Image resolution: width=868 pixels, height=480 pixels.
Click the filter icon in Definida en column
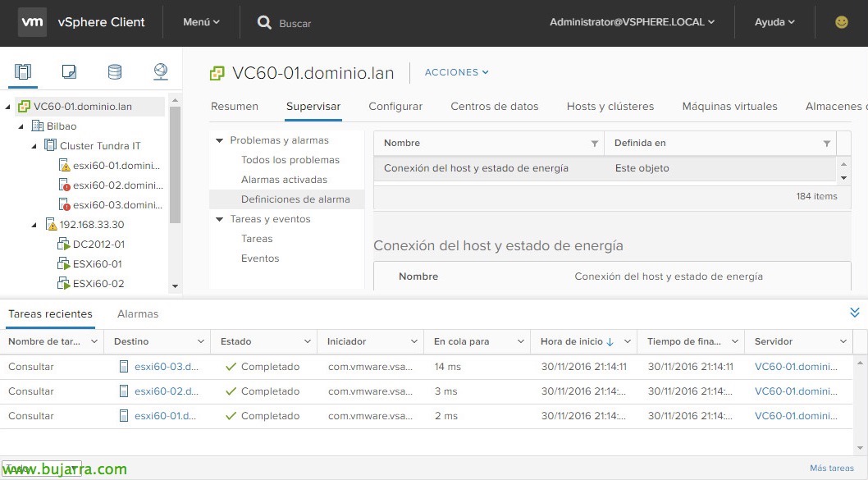tap(826, 144)
